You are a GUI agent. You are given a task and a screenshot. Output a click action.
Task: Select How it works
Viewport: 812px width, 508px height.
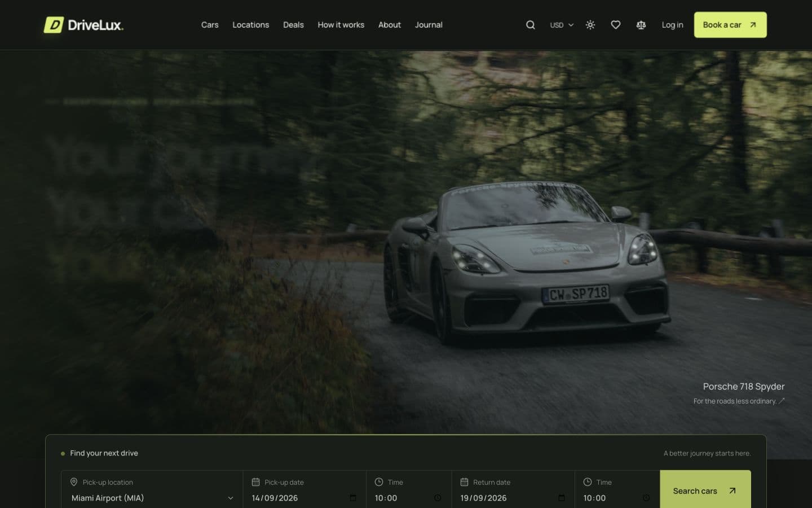tap(341, 25)
